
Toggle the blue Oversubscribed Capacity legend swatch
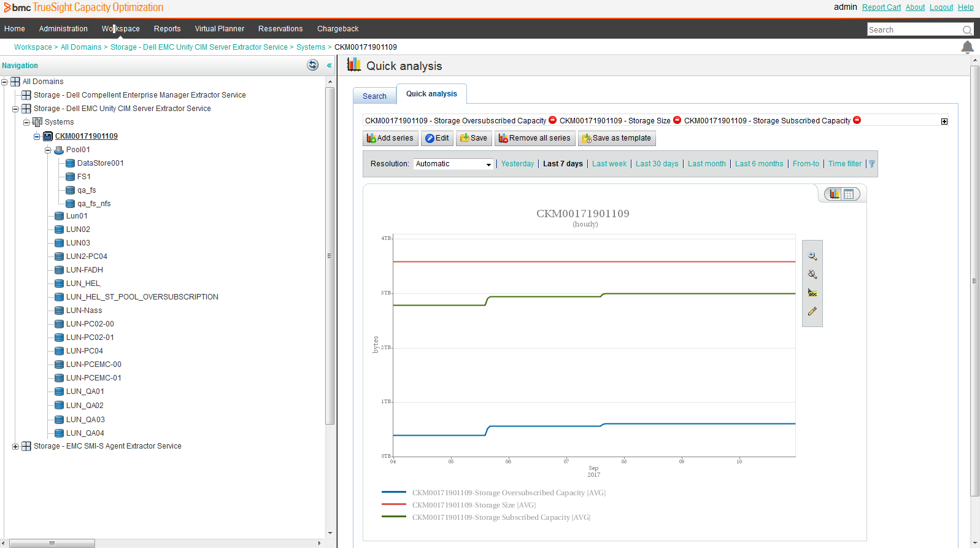coord(394,492)
